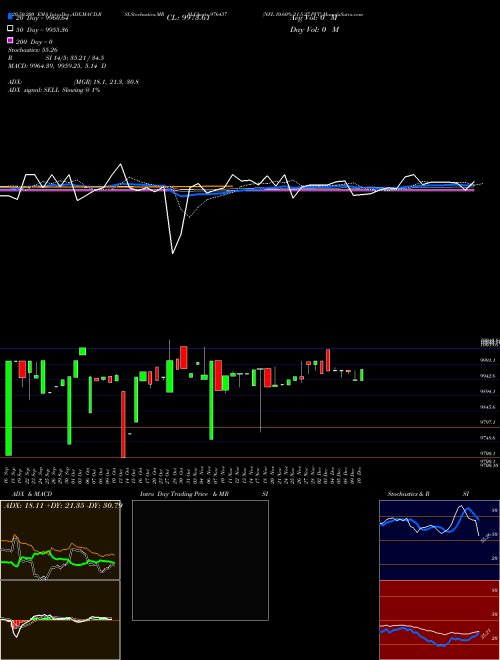Click the magenta 200 Day EMA legend swatch
The width and height of the screenshot is (500, 660).
(x=10, y=41)
